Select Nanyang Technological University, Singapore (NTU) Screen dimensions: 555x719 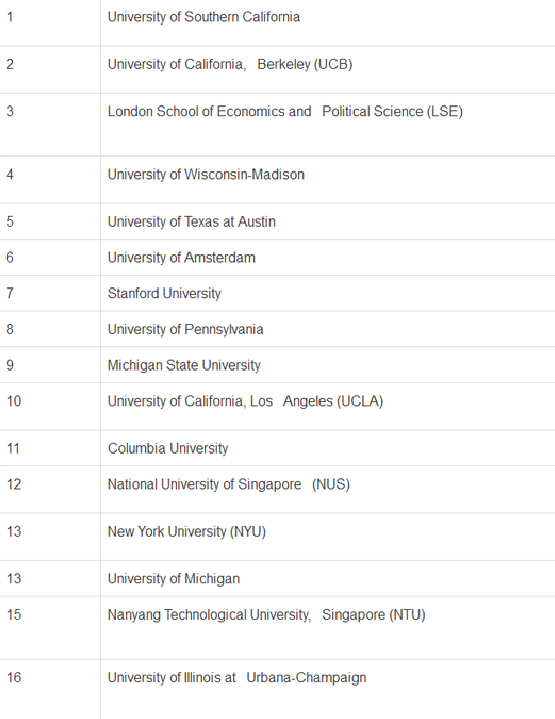266,615
